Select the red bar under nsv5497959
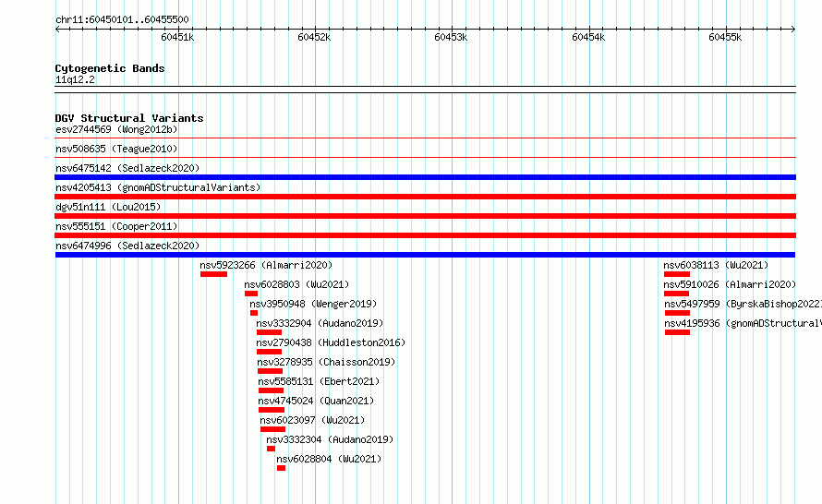822x504 pixels. 677,313
